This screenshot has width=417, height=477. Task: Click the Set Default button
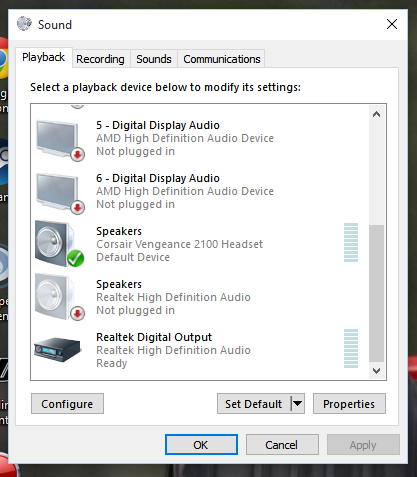tap(254, 404)
